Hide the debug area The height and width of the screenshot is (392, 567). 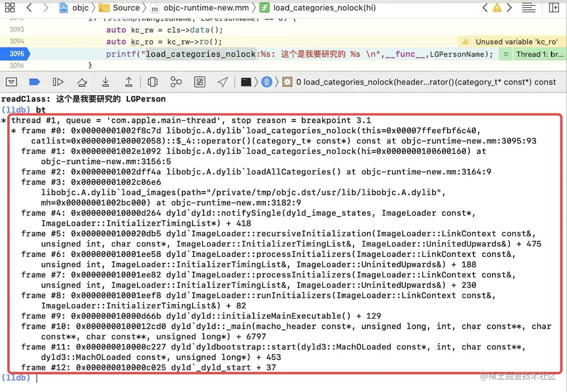click(11, 82)
